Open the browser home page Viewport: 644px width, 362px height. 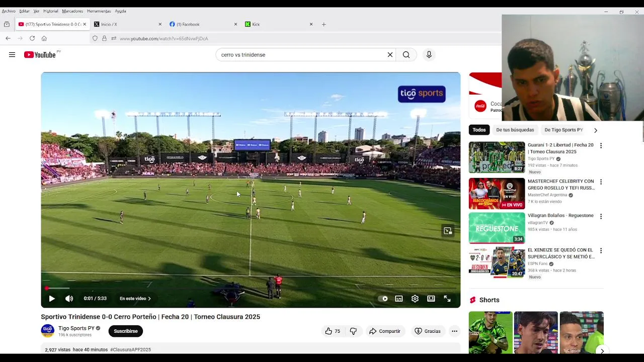point(44,38)
